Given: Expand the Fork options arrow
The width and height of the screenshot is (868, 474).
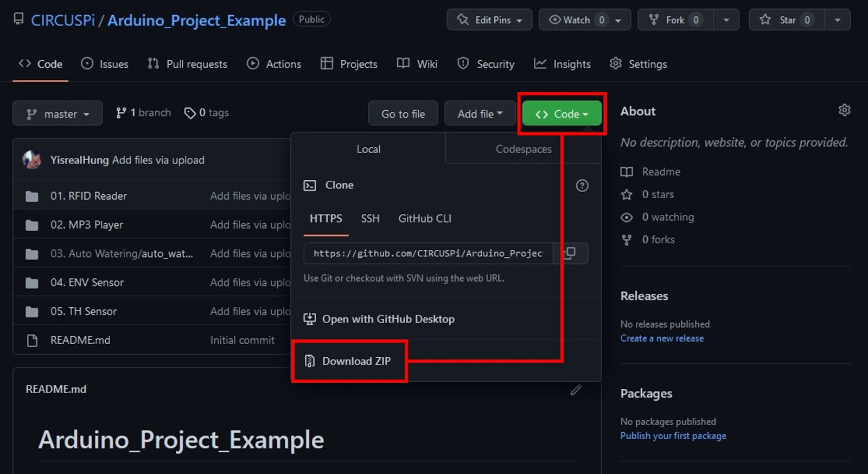Looking at the screenshot, I should [x=726, y=20].
